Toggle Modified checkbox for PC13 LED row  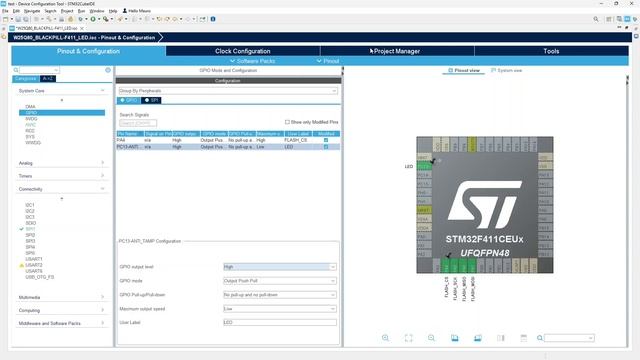326,147
